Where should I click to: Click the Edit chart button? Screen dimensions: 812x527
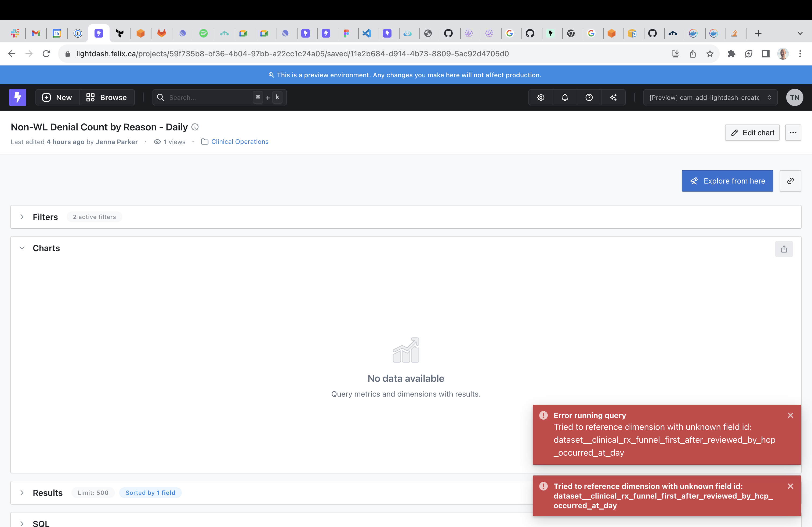point(752,133)
